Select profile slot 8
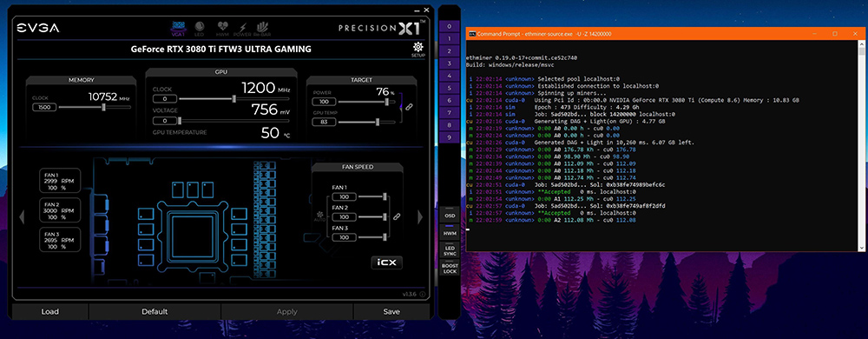The width and height of the screenshot is (868, 339). [450, 124]
